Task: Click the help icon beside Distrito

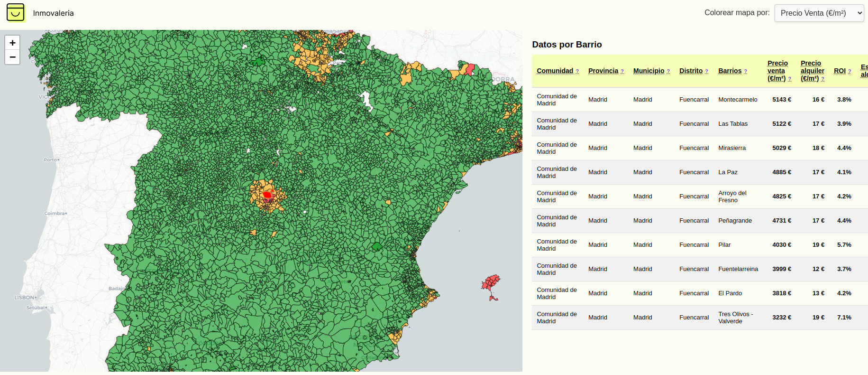Action: click(x=706, y=72)
